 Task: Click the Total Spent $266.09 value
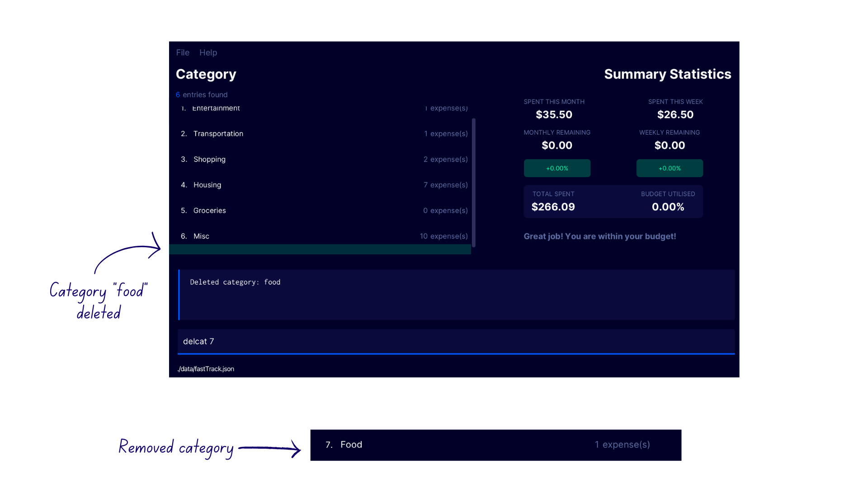pyautogui.click(x=553, y=207)
